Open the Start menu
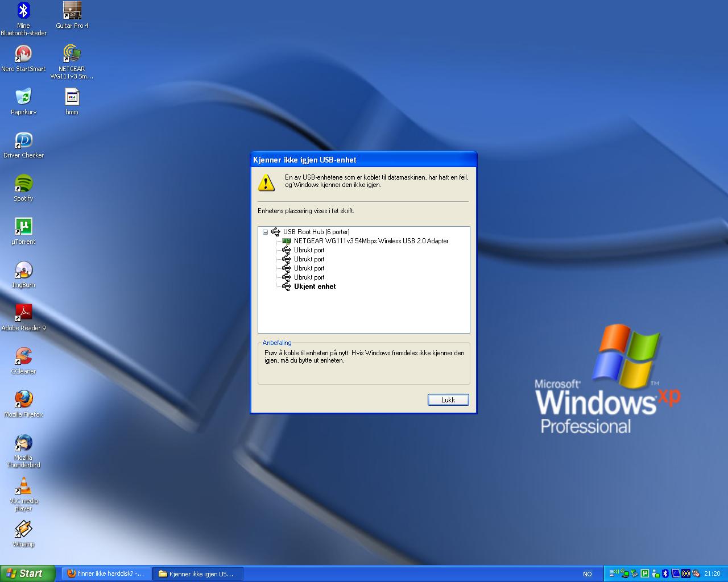The image size is (728, 582). click(27, 573)
